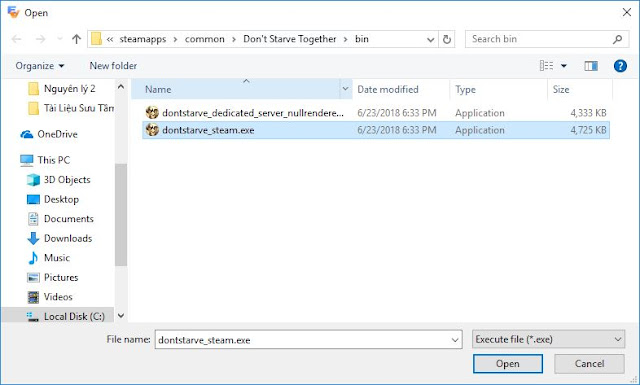Select dontstarve_steam.exe file row
The width and height of the screenshot is (640, 385).
click(x=376, y=130)
